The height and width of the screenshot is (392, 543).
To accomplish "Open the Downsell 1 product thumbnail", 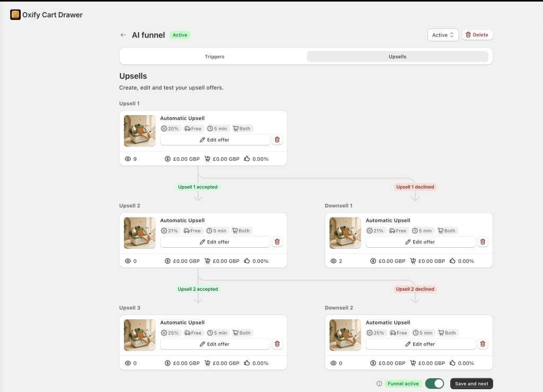I will pos(345,233).
